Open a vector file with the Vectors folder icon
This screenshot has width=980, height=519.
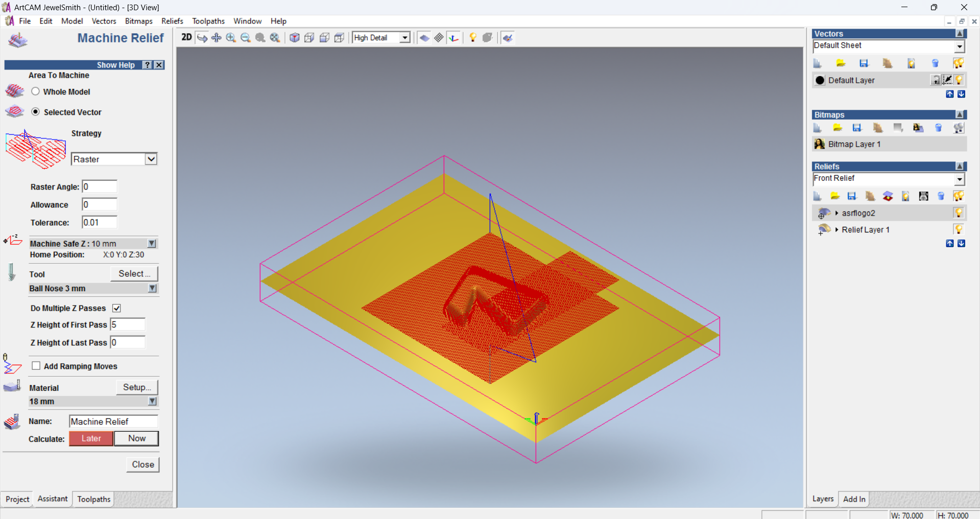tap(841, 63)
